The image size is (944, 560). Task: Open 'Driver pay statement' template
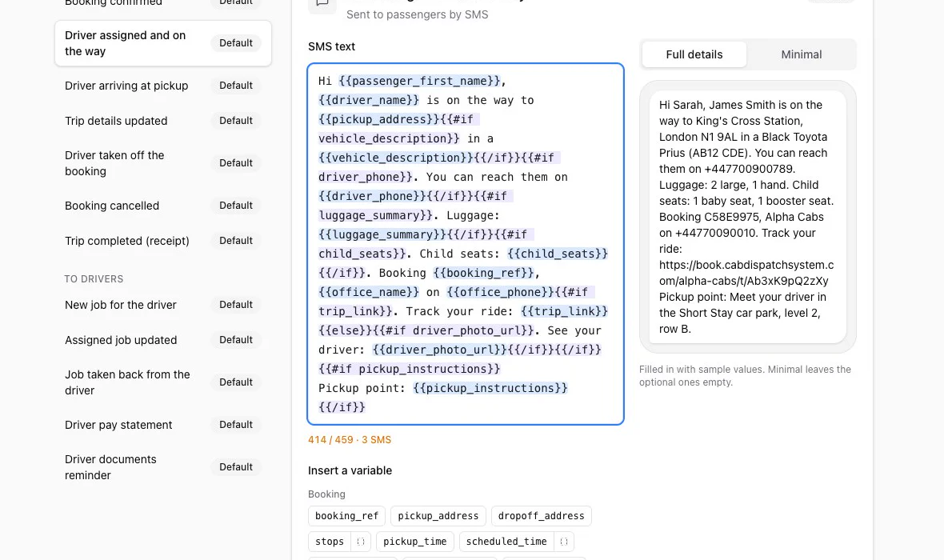click(x=163, y=425)
